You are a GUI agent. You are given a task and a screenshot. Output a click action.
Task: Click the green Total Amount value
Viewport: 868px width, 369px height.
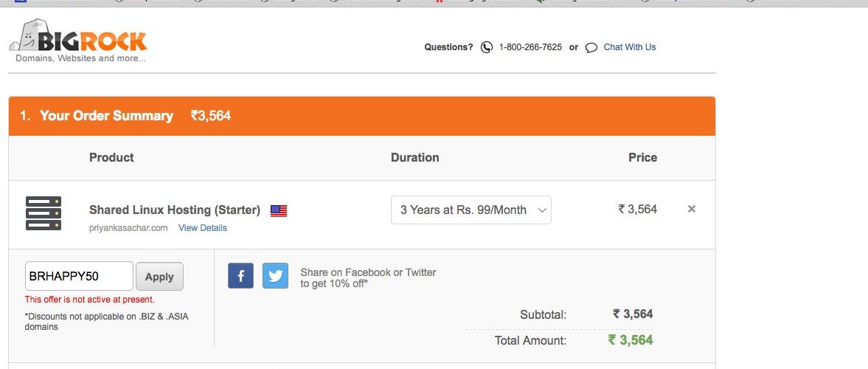pos(631,339)
